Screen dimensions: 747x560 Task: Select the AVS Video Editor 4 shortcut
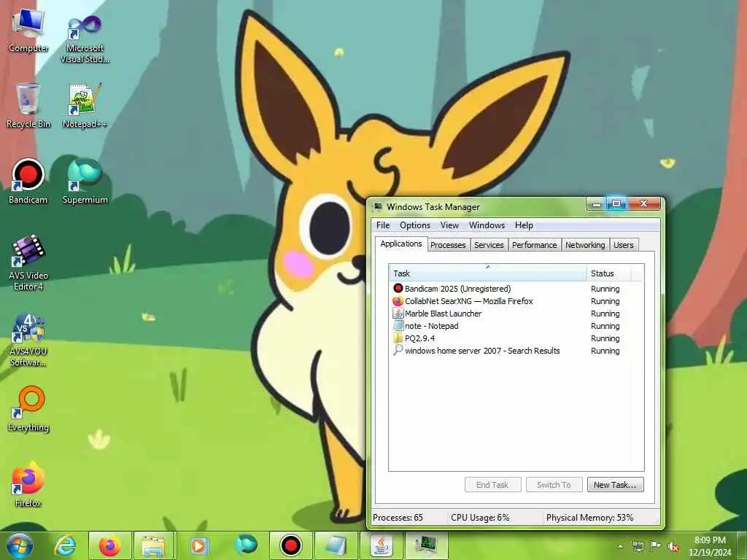coord(28,262)
